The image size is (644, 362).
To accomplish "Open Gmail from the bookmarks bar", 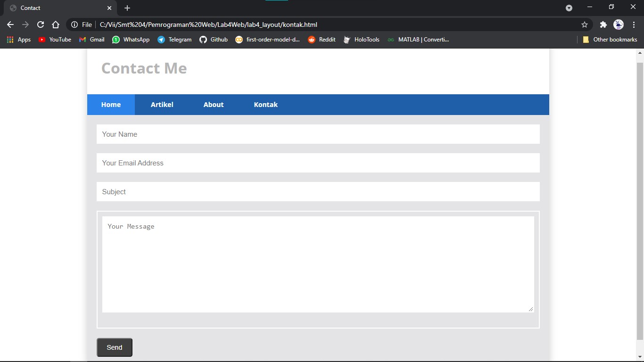I will point(91,40).
